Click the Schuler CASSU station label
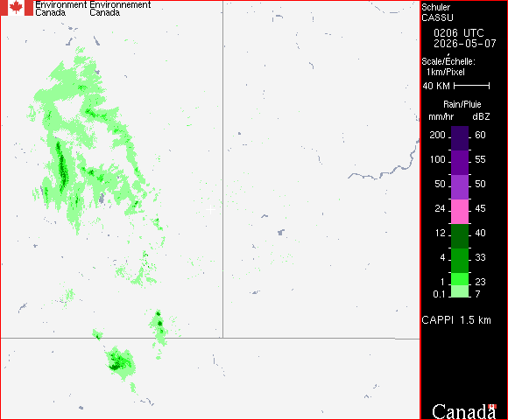 click(x=437, y=12)
